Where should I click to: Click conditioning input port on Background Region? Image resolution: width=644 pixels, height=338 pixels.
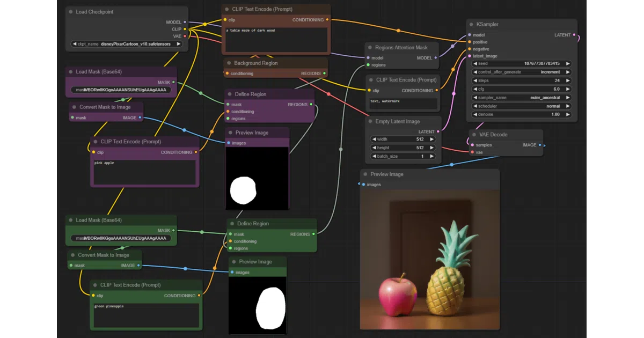[x=227, y=74]
